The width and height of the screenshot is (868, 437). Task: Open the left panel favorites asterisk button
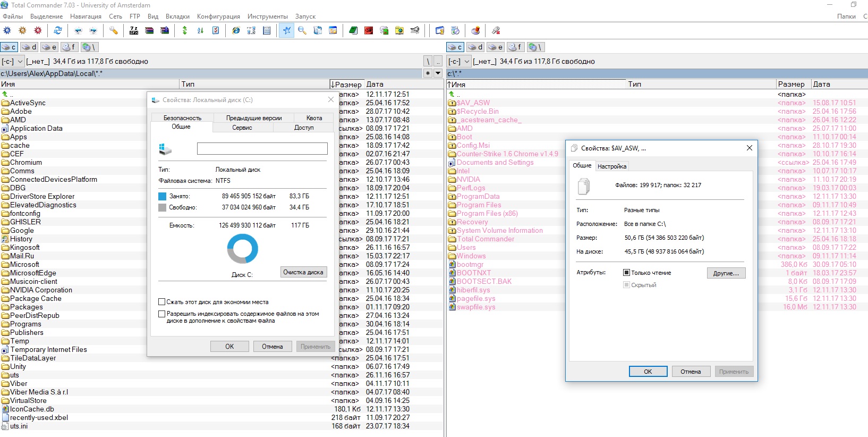tap(428, 73)
